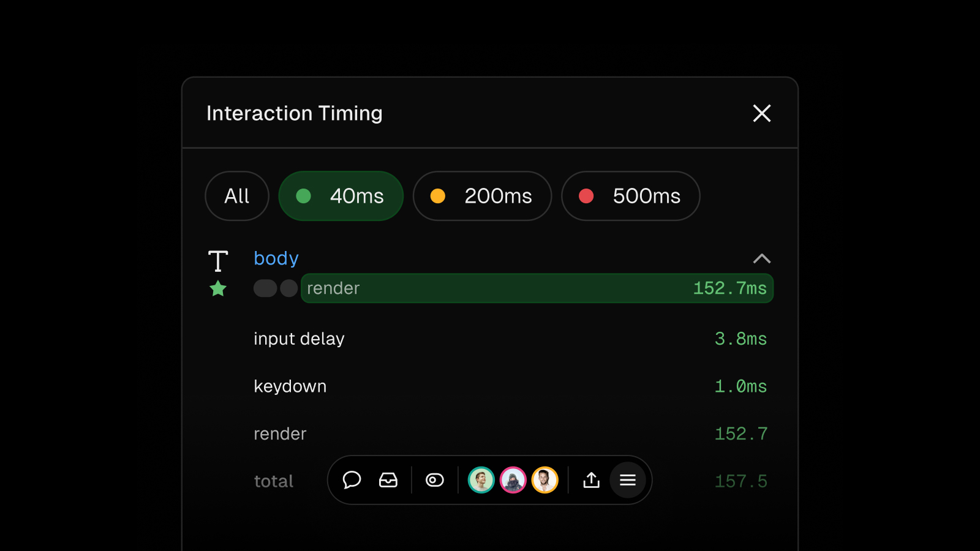Toggle the second gray dot beside the render bar
Viewport: 980px width, 551px height.
tap(288, 288)
